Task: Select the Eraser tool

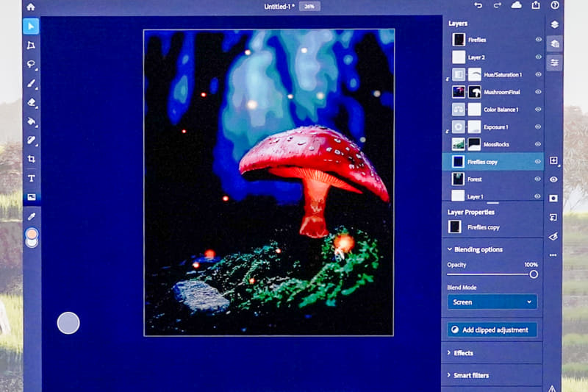Action: [31, 102]
